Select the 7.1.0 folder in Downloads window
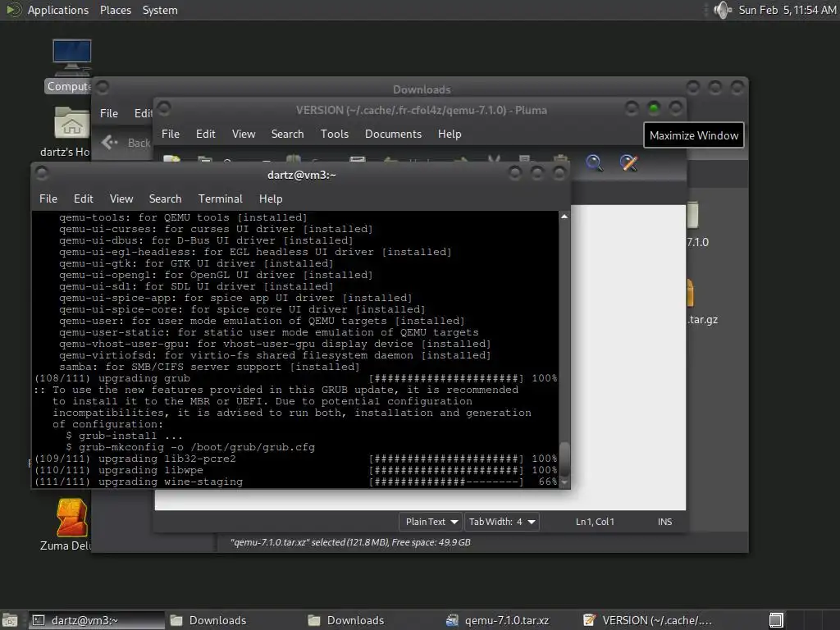The width and height of the screenshot is (840, 630). point(697,225)
